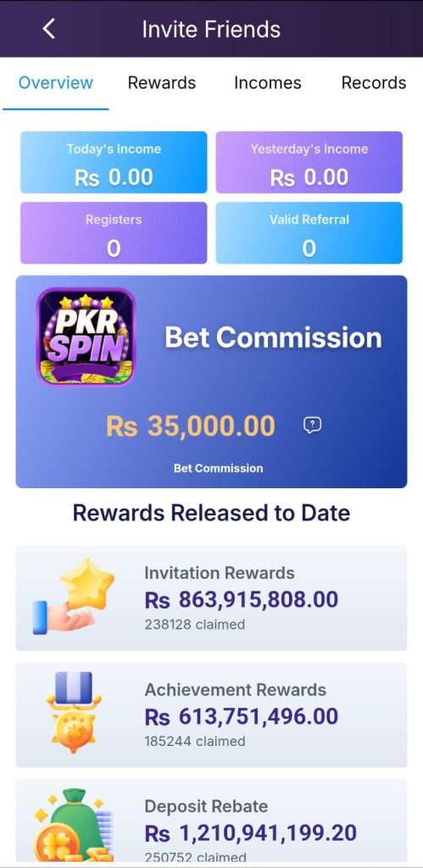423x868 pixels.
Task: Go to the Records tab
Action: [374, 82]
